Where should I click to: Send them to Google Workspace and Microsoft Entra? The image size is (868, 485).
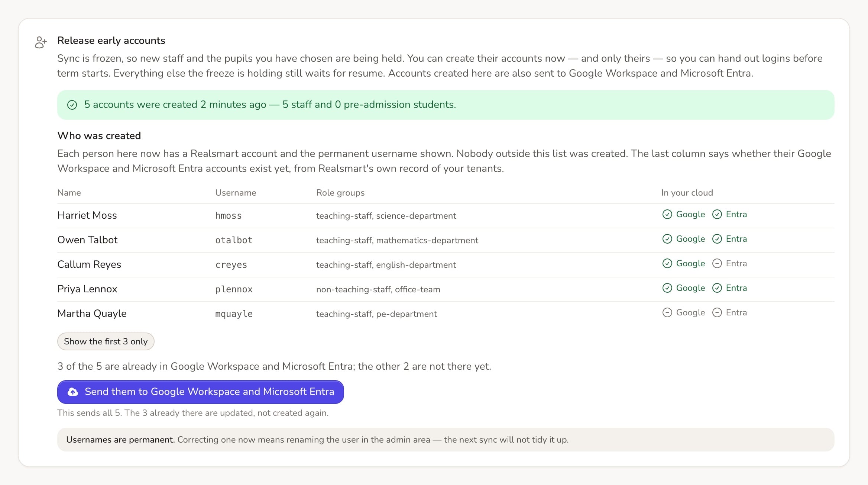201,392
